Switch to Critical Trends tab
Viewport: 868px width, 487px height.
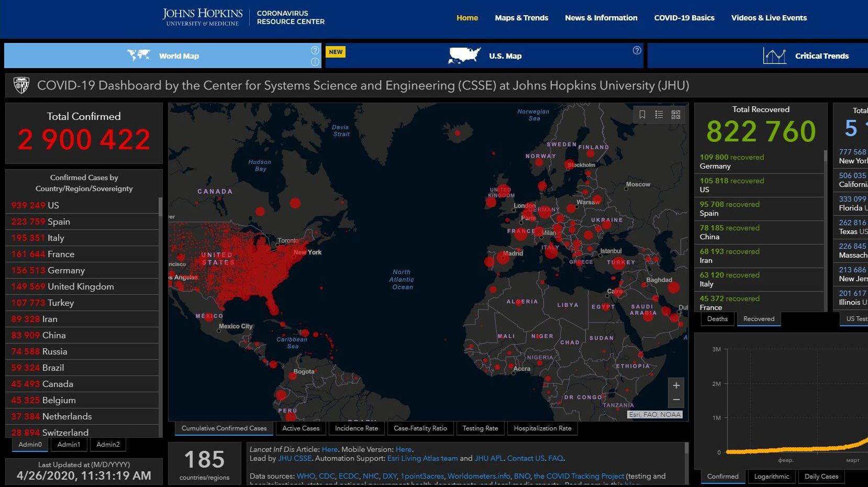pyautogui.click(x=758, y=56)
